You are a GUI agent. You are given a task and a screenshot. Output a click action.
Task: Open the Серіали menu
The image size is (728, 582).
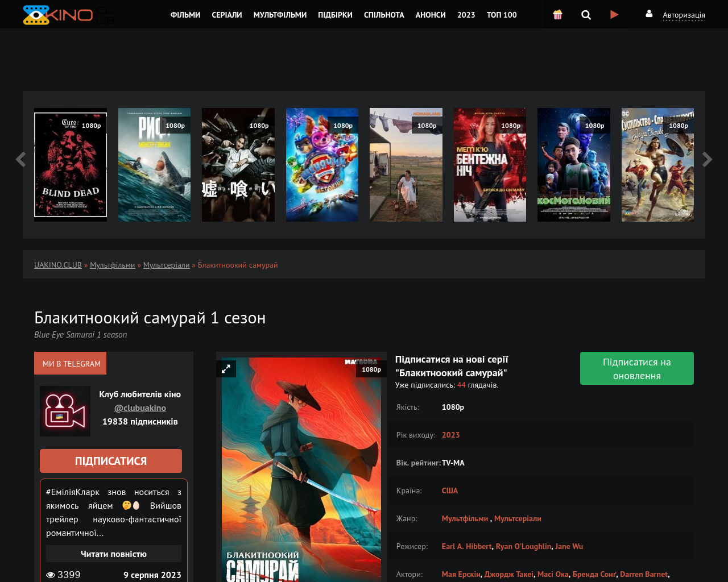pos(227,15)
